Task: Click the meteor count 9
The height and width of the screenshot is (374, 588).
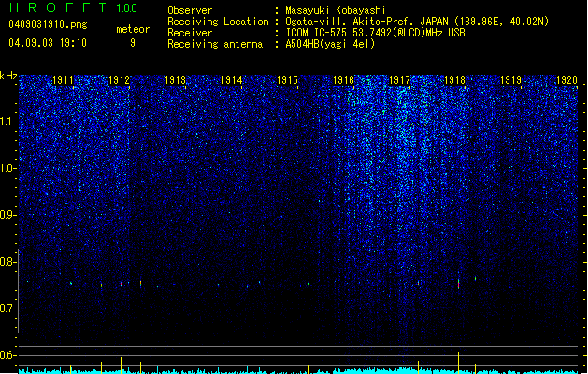Action: (x=133, y=43)
